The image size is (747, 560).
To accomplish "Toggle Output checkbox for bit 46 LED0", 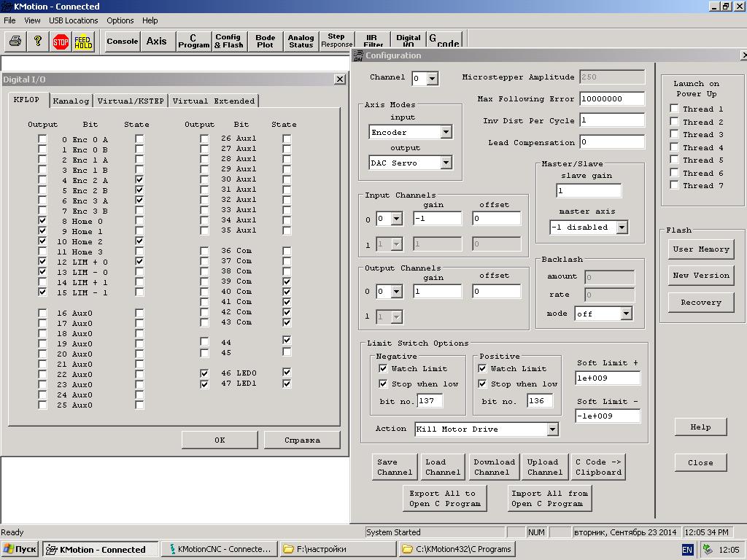I will [204, 373].
